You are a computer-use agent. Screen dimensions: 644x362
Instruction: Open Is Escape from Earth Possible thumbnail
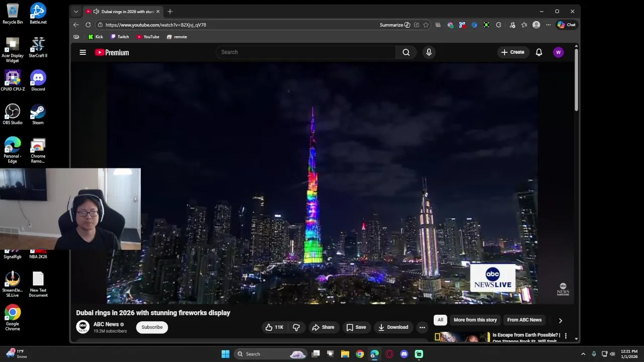(462, 337)
